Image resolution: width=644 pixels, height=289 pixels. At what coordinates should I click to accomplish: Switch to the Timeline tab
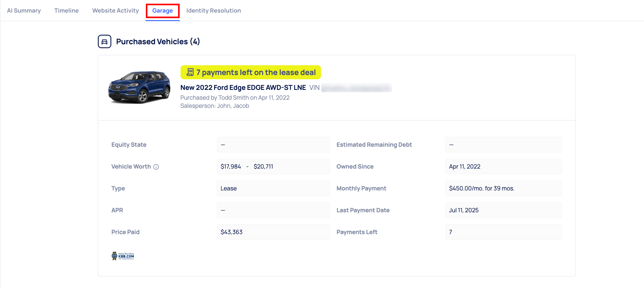(66, 11)
